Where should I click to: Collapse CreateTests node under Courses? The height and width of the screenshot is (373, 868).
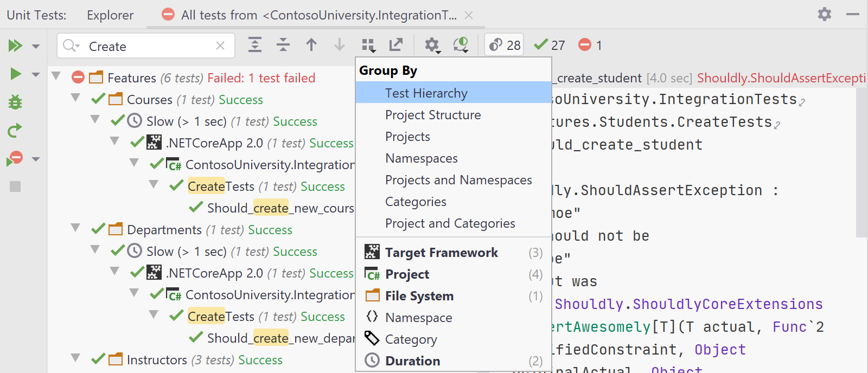point(154,184)
